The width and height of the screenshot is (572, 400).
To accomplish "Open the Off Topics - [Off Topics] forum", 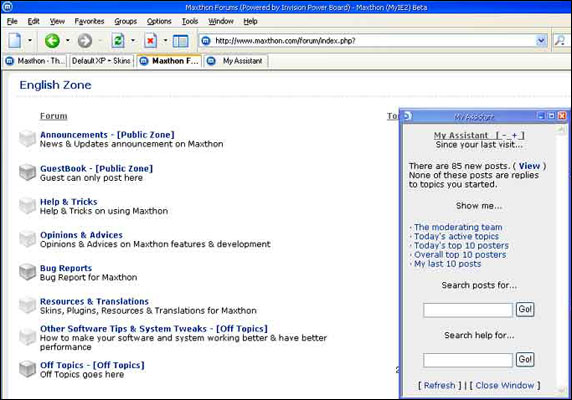I will (x=92, y=365).
